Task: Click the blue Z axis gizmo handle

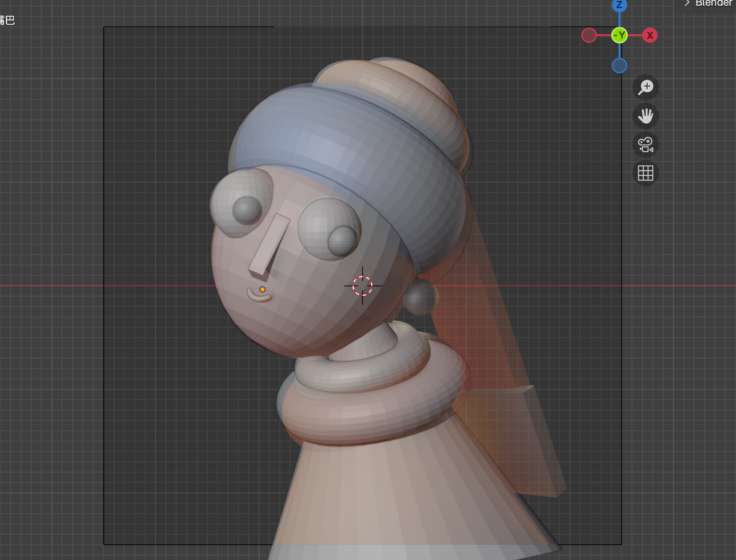Action: pos(619,5)
